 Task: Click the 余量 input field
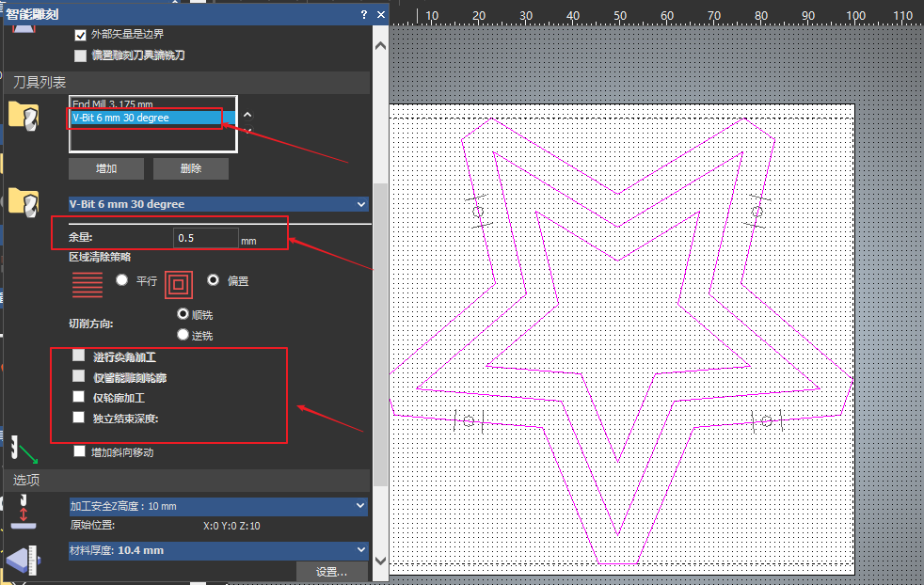(206, 238)
